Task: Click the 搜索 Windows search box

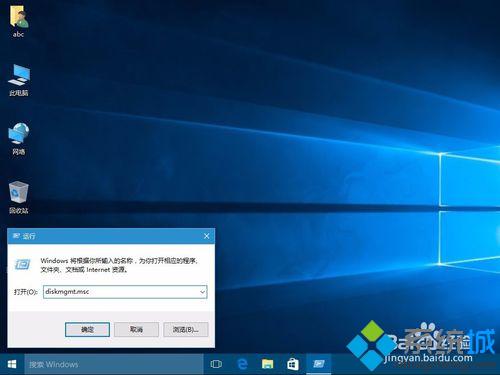Action: pyautogui.click(x=114, y=364)
